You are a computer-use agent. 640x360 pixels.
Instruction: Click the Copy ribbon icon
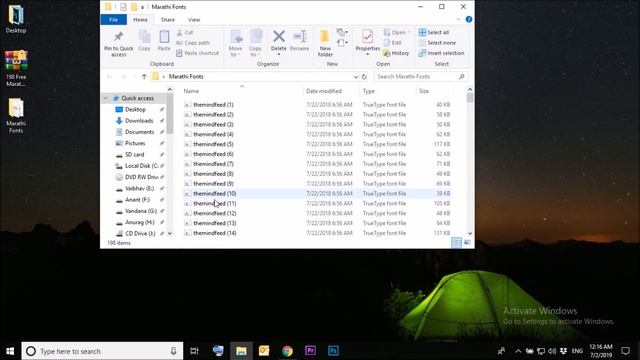[144, 40]
